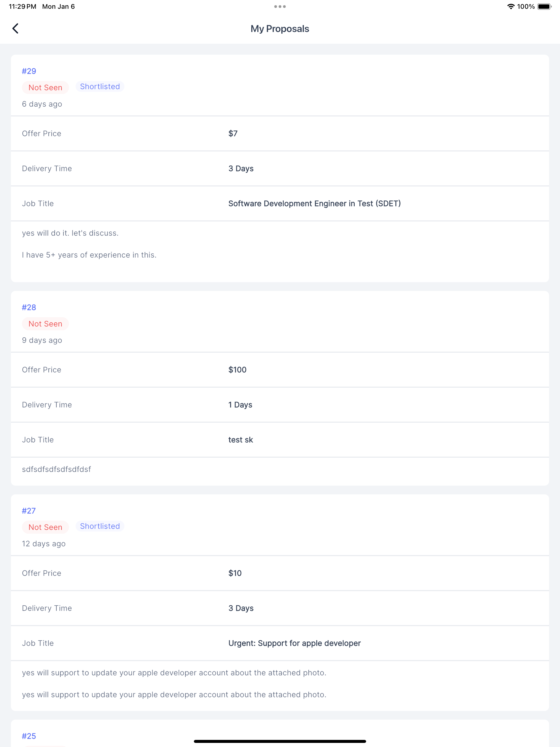Open proposal #27 link
Image resolution: width=560 pixels, height=747 pixels.
point(29,510)
